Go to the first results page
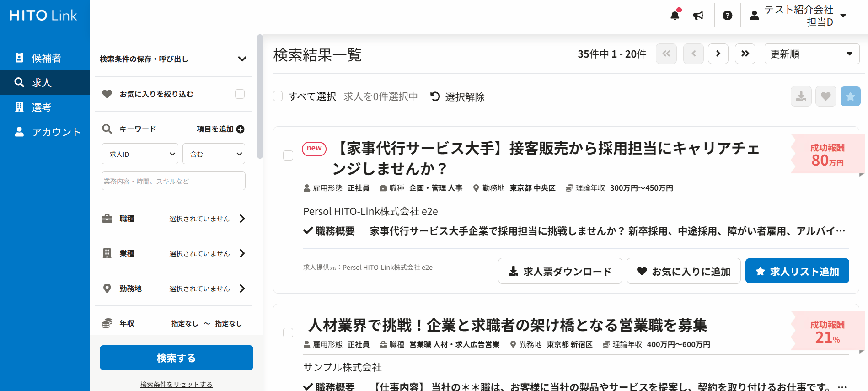Image resolution: width=868 pixels, height=391 pixels. tap(666, 54)
